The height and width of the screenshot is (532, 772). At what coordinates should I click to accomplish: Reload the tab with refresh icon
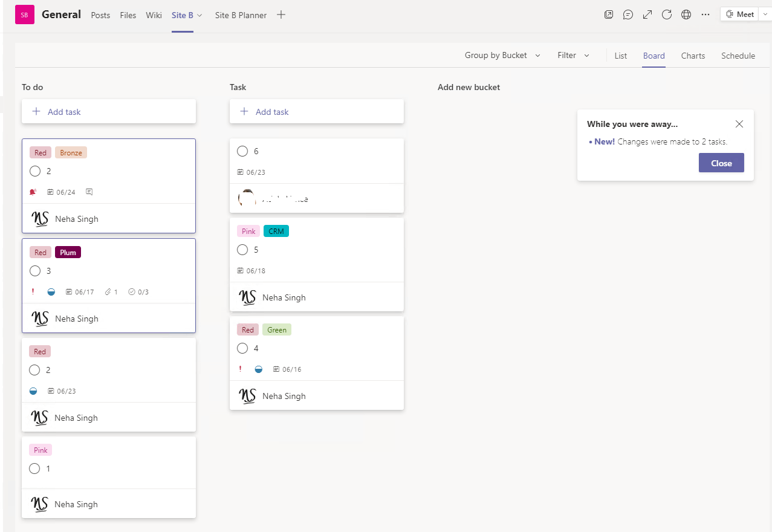667,15
